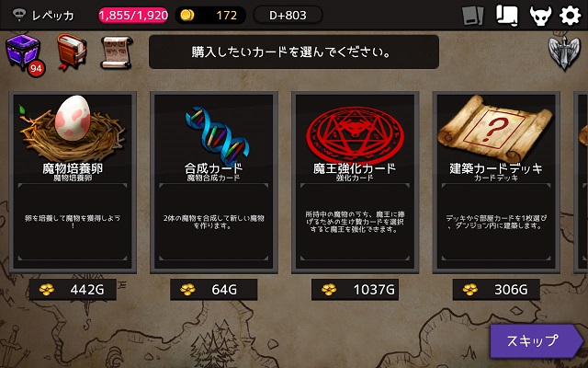
Task: Select the 魔物培養卵 egg card
Action: 73,182
